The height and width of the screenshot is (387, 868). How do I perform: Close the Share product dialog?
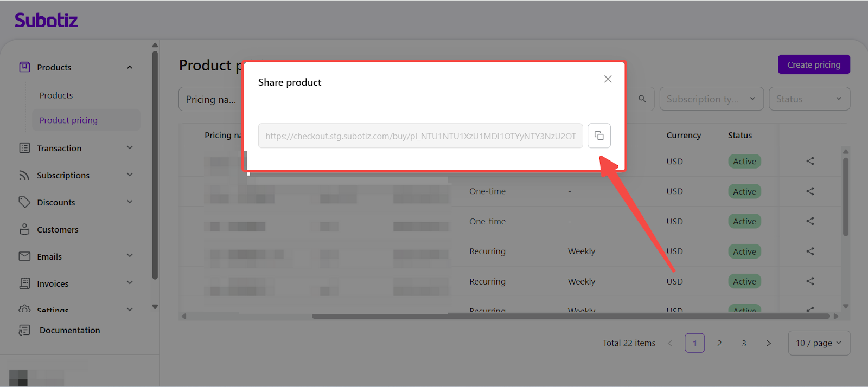point(608,79)
